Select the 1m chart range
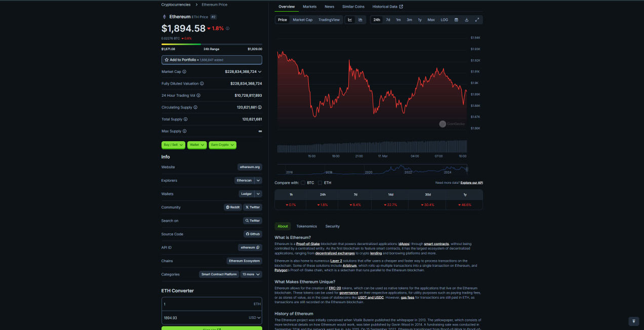644x330 pixels. click(x=398, y=20)
